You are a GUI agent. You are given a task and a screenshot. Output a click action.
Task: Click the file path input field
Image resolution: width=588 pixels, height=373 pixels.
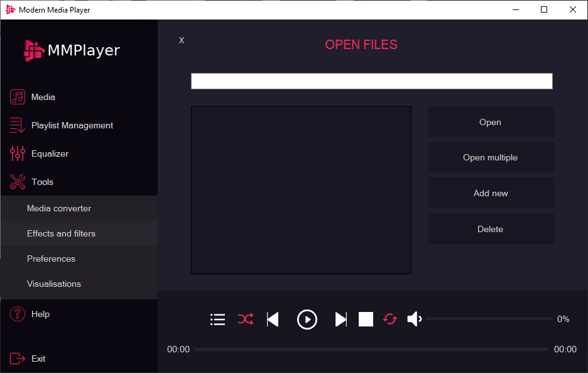(x=372, y=81)
